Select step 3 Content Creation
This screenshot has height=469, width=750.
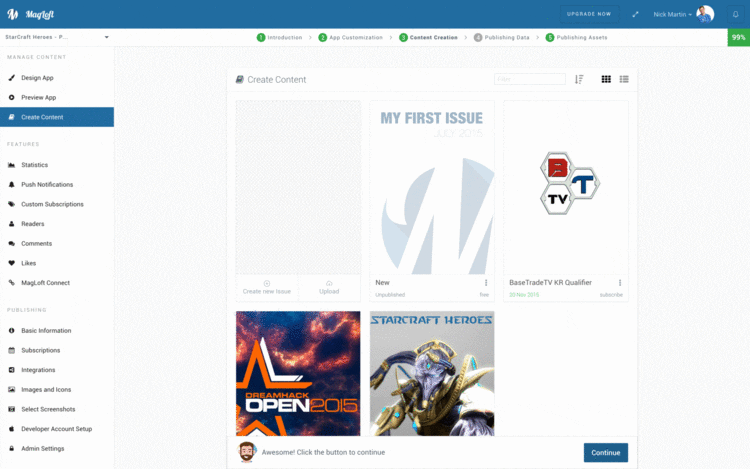point(429,37)
